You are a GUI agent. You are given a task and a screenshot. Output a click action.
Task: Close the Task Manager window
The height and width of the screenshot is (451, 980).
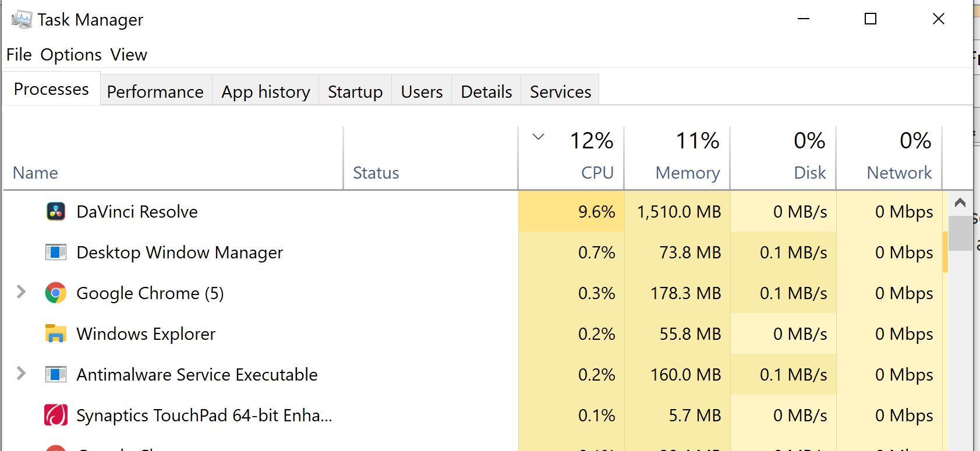(x=938, y=19)
